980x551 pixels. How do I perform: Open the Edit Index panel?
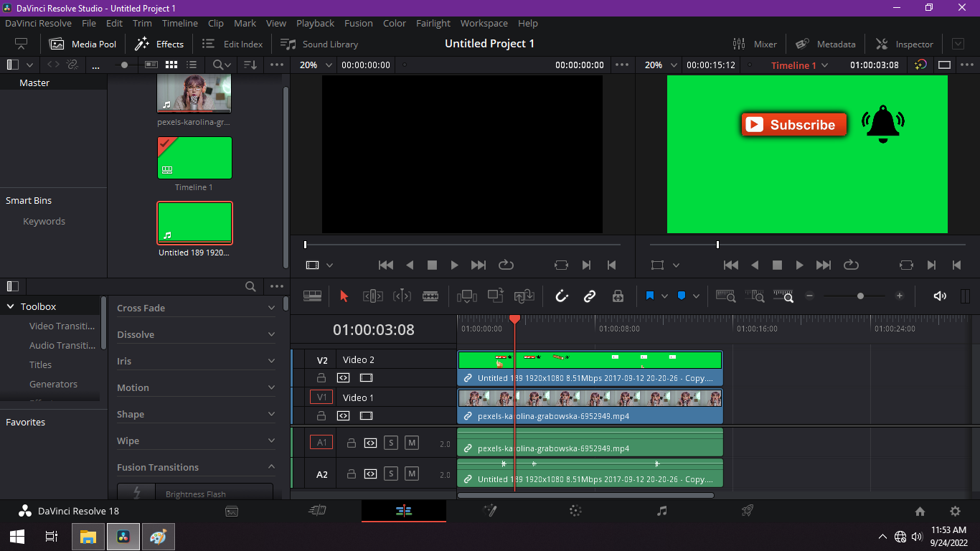point(232,44)
